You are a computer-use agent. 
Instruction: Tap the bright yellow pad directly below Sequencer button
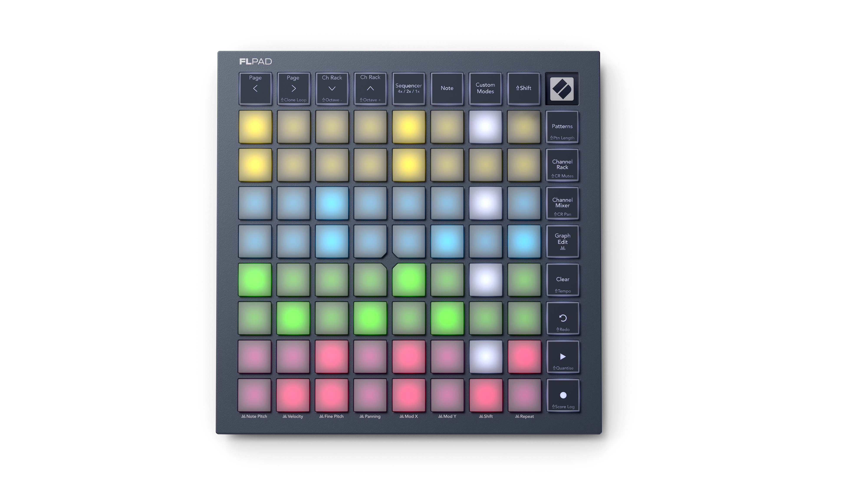[408, 127]
